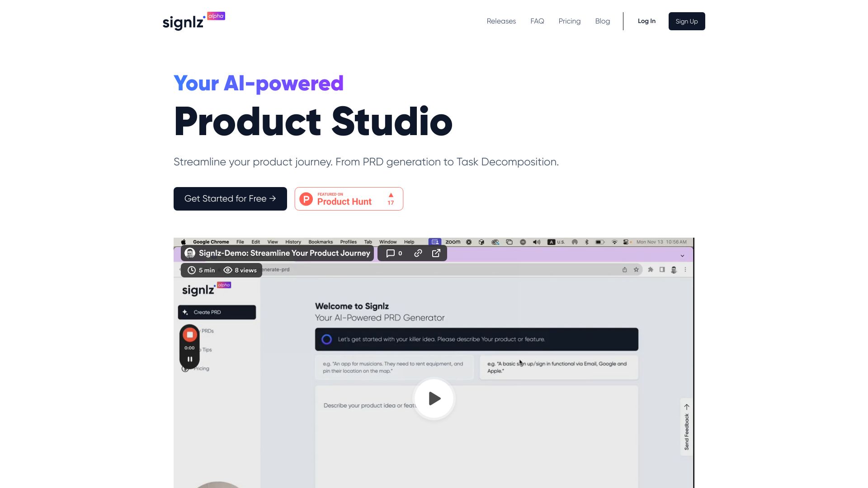Viewport: 868px width, 488px height.
Task: Click the Product Hunt upvote icon
Action: coord(391,194)
